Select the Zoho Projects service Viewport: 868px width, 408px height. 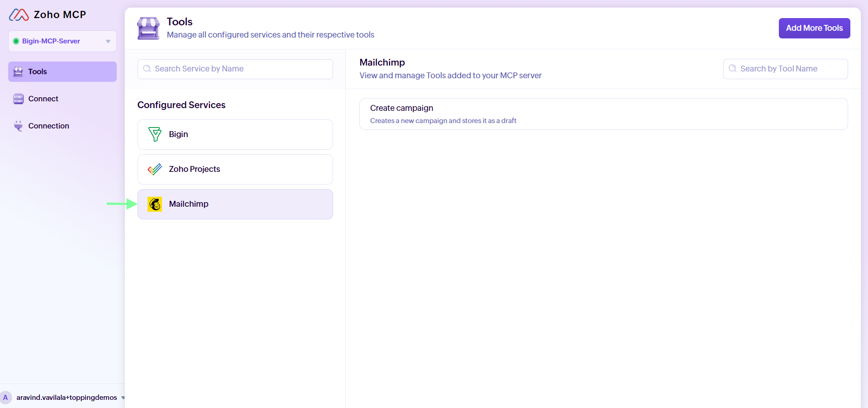[235, 169]
